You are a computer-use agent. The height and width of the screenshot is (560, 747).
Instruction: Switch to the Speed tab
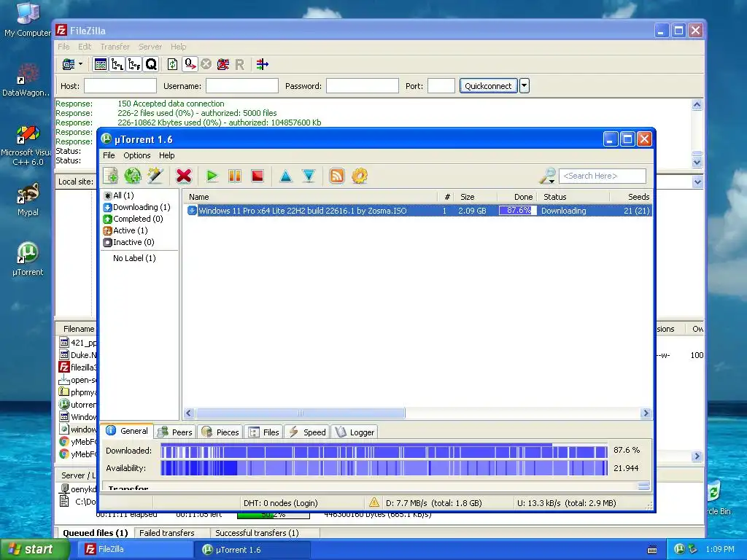(x=307, y=432)
